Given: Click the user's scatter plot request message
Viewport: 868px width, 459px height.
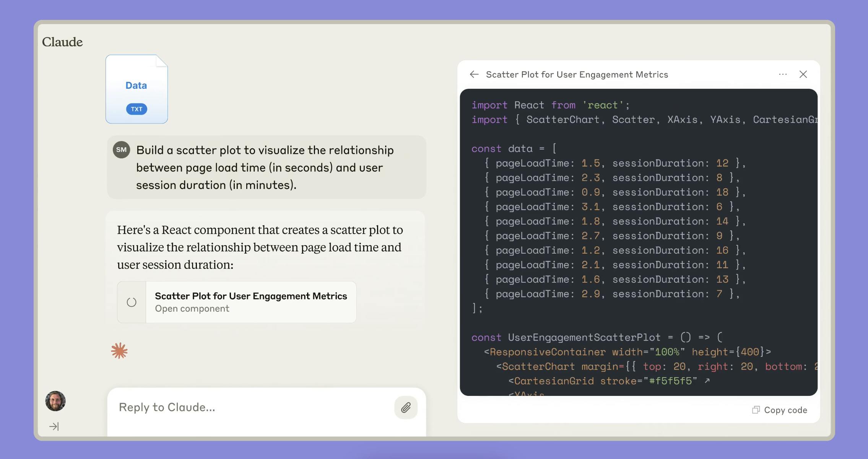Looking at the screenshot, I should 265,168.
